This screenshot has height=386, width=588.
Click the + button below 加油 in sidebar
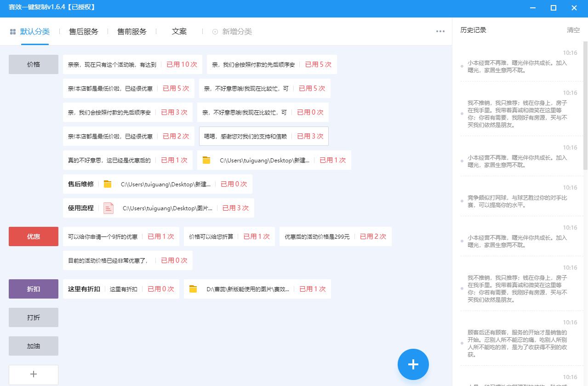33,374
